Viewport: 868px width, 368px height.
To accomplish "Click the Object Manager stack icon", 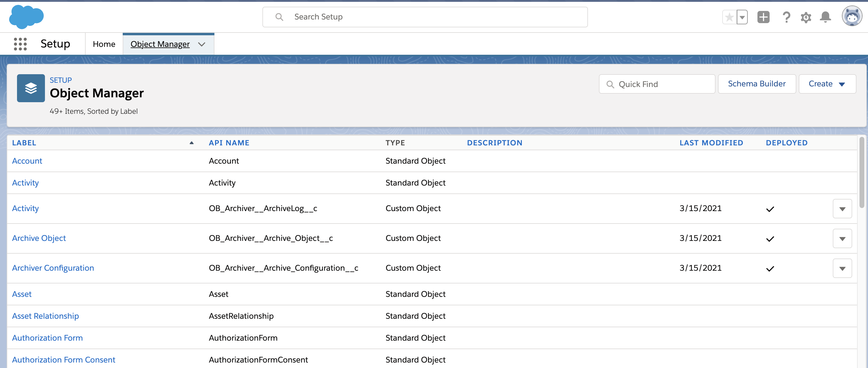I will click(31, 88).
